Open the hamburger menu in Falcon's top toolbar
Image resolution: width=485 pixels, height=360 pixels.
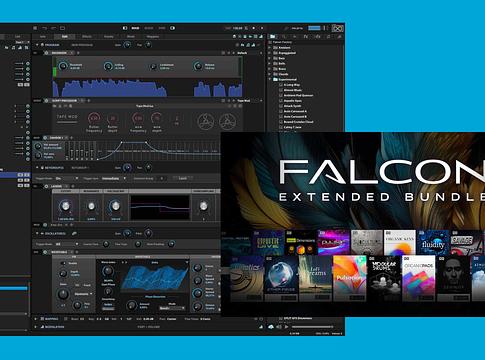pyautogui.click(x=35, y=28)
